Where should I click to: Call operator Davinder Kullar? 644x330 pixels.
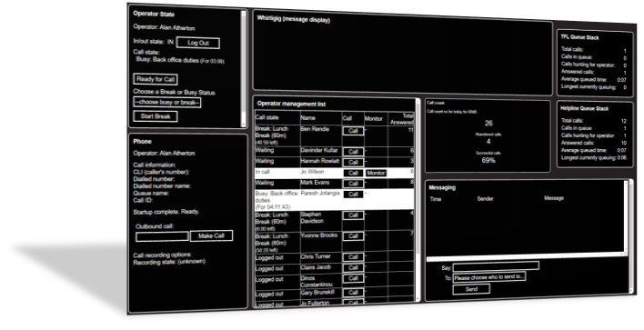tap(353, 152)
